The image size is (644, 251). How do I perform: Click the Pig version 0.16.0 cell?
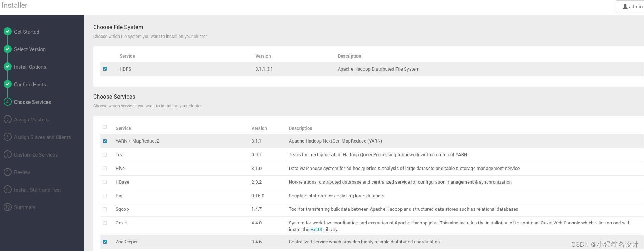pos(258,196)
